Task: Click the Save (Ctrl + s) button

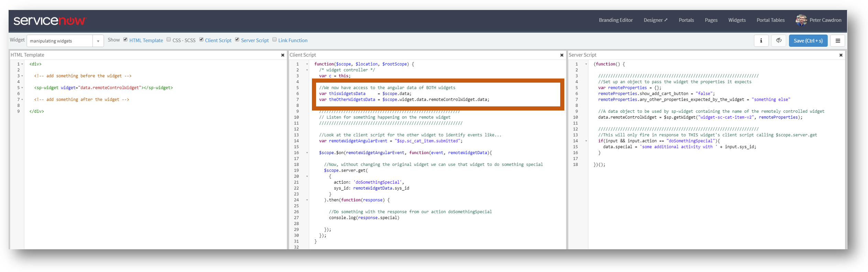Action: (x=808, y=41)
